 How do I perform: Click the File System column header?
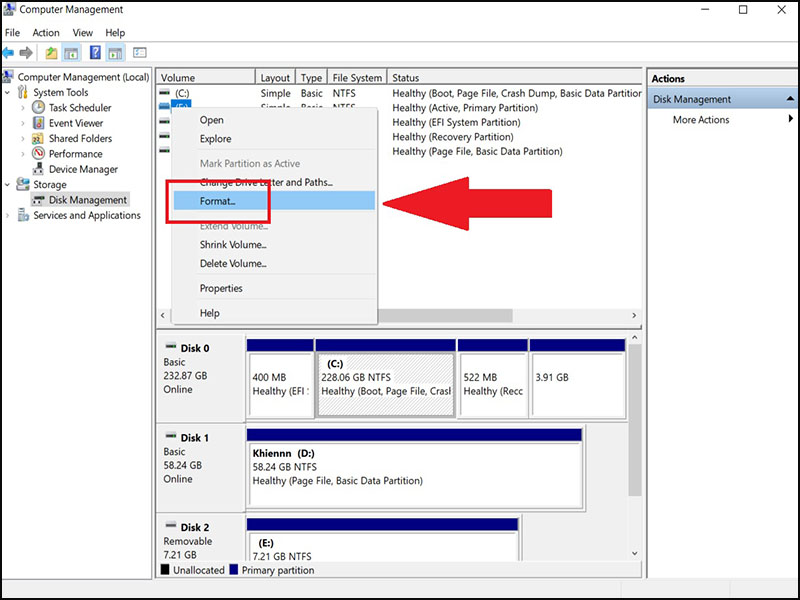click(356, 78)
